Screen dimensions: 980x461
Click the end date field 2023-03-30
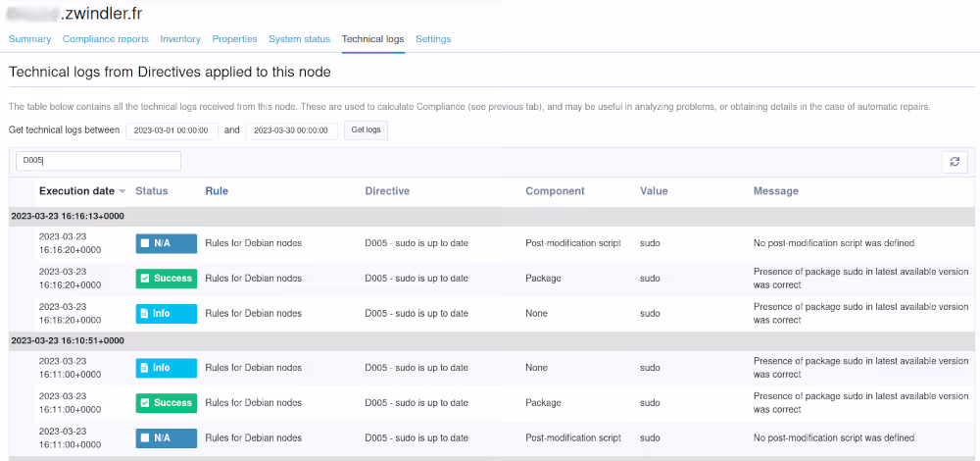click(x=291, y=130)
